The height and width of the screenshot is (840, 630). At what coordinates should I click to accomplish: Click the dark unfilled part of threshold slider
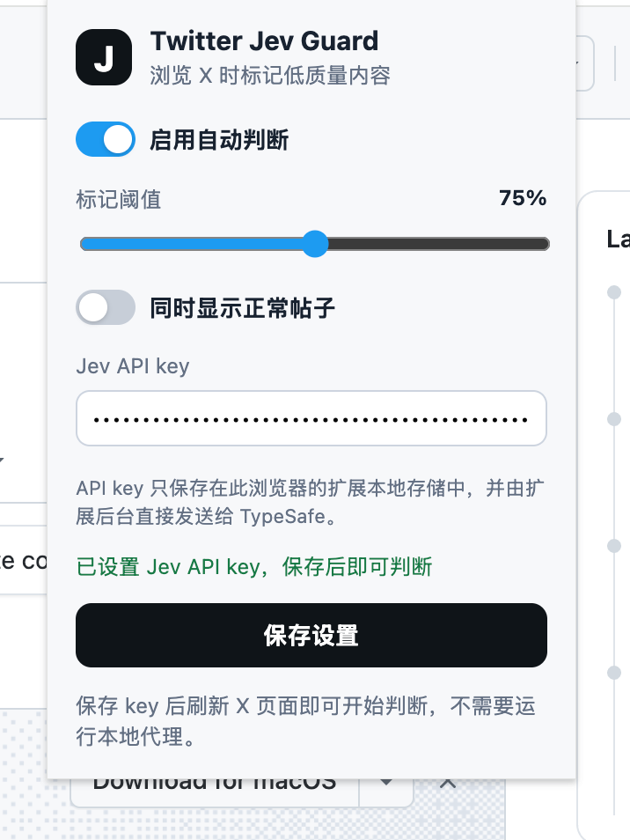tap(438, 244)
